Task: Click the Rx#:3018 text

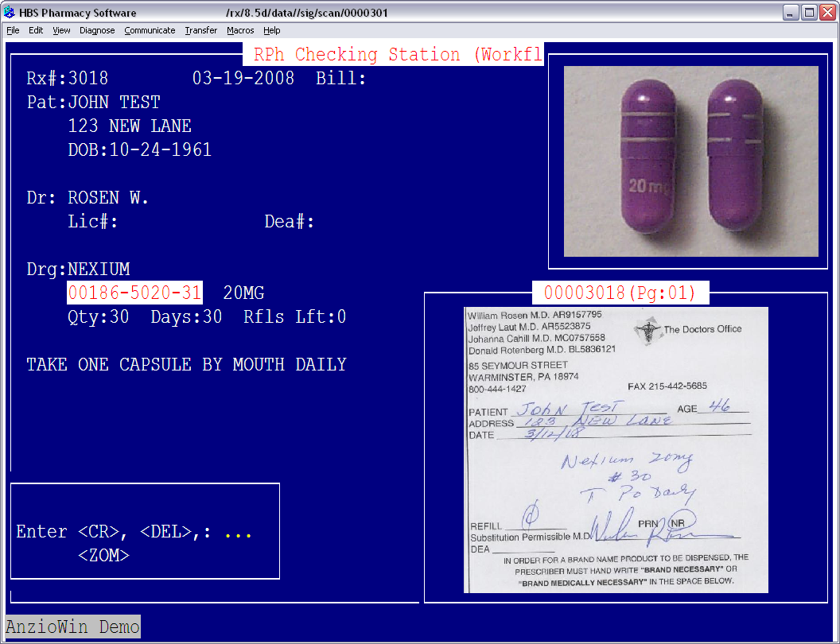Action: pos(68,78)
